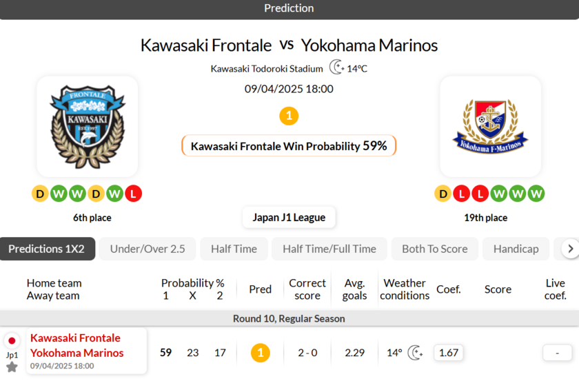Click the moon weather icon in the match row
Image resolution: width=579 pixels, height=392 pixels.
pos(415,353)
